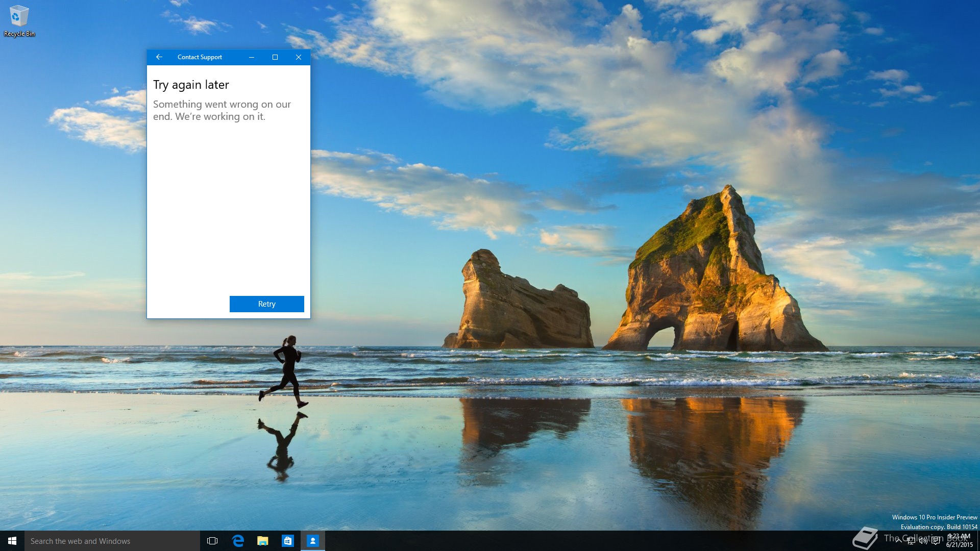Click the 'Something went wrong on our end' message

pos(222,110)
